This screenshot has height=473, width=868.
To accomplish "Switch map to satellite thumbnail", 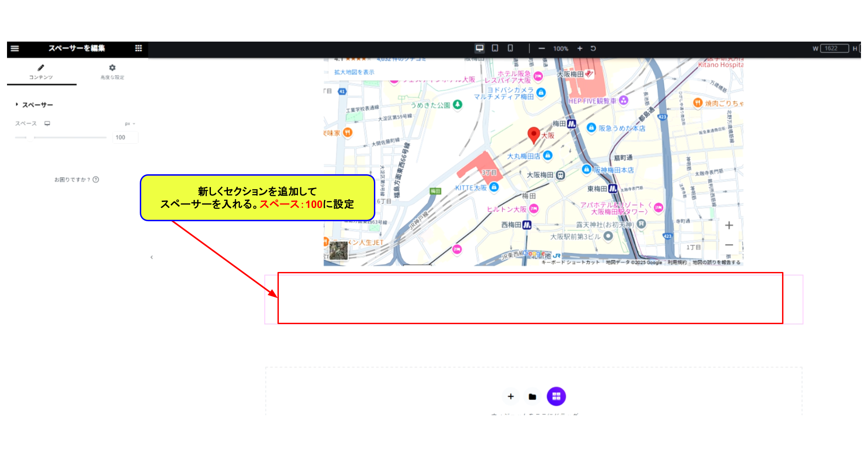I will point(338,251).
